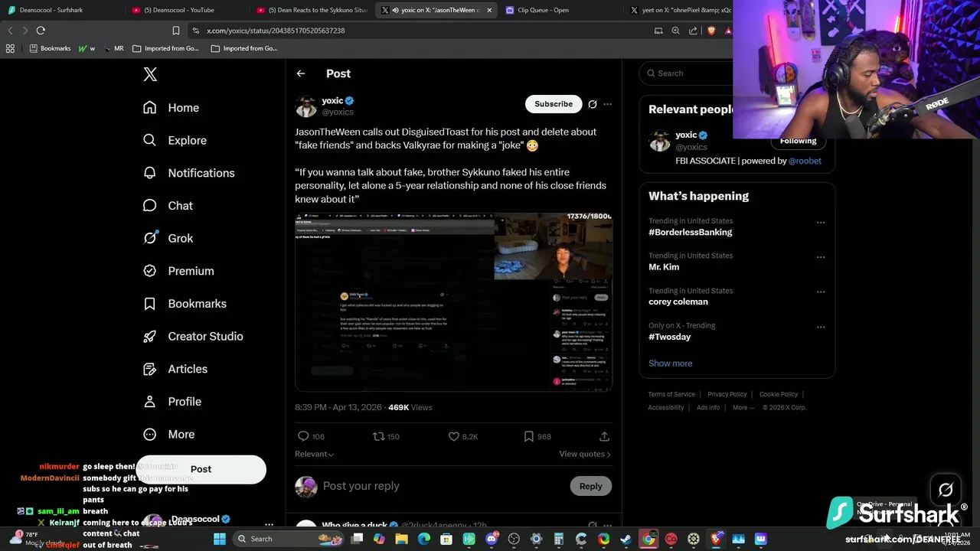
Task: Open options for corey coleman trend
Action: [x=821, y=292]
